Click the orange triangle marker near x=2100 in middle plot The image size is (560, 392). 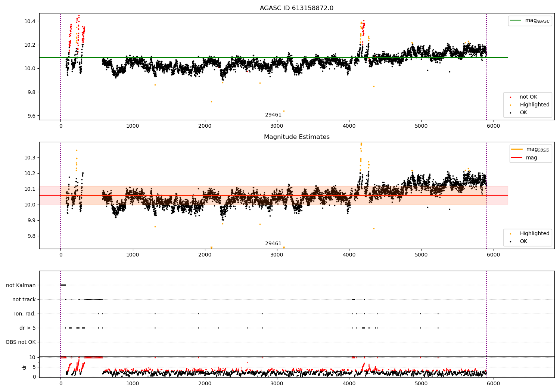coord(211,248)
